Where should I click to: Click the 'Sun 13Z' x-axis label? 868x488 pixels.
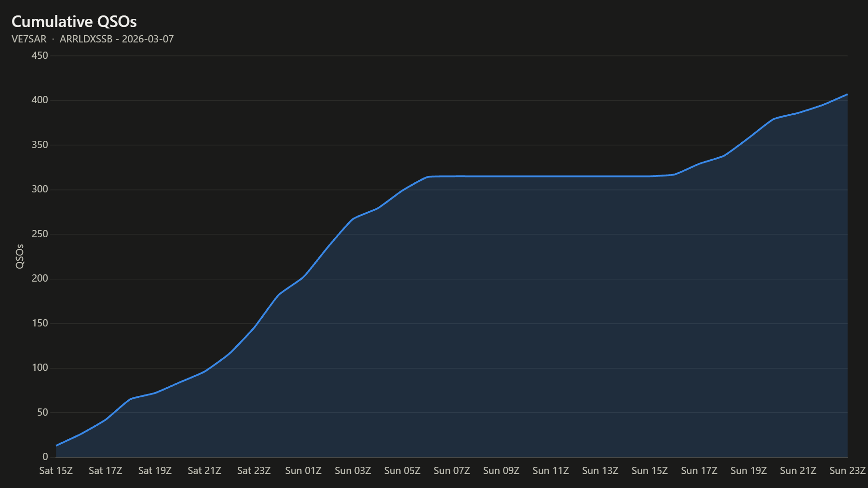click(600, 471)
